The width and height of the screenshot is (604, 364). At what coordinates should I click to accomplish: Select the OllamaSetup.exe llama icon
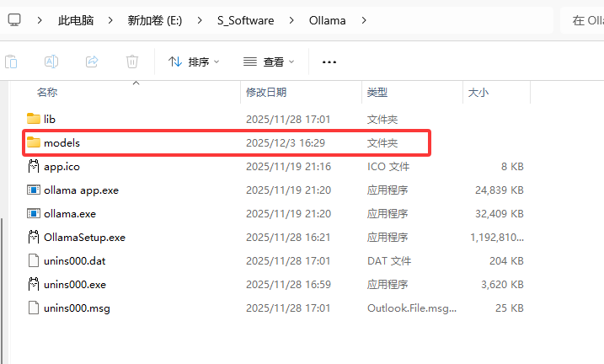34,237
